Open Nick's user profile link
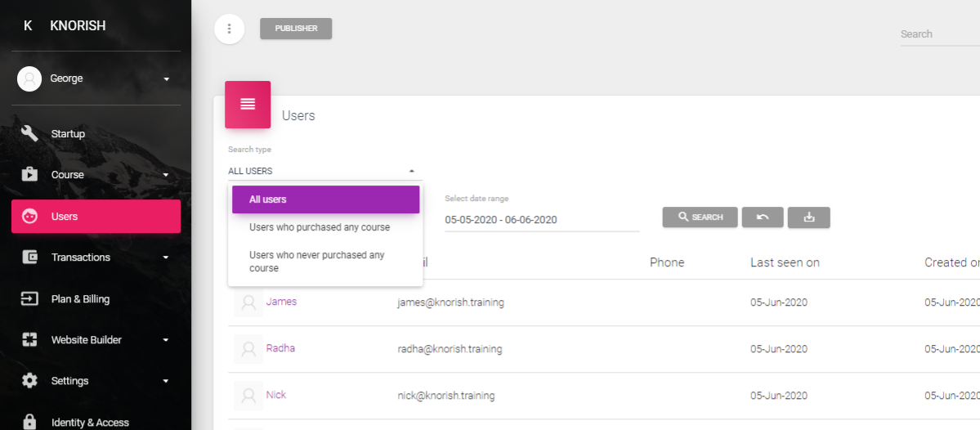The height and width of the screenshot is (430, 980). [276, 395]
